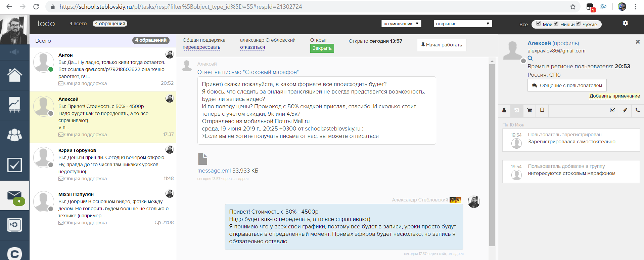Viewport: 644px width, 260px height.
Task: Toggle the "Мои" checkbox filter
Action: click(539, 24)
